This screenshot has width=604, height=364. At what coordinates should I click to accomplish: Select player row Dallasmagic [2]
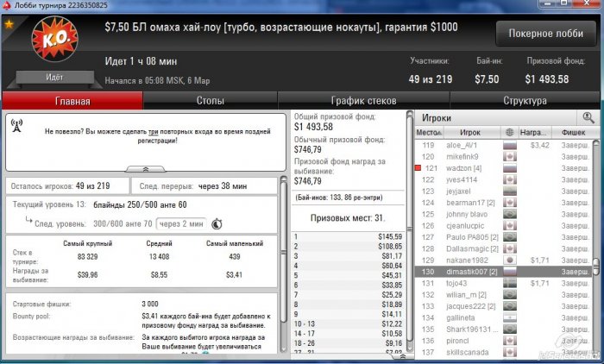pyautogui.click(x=503, y=248)
